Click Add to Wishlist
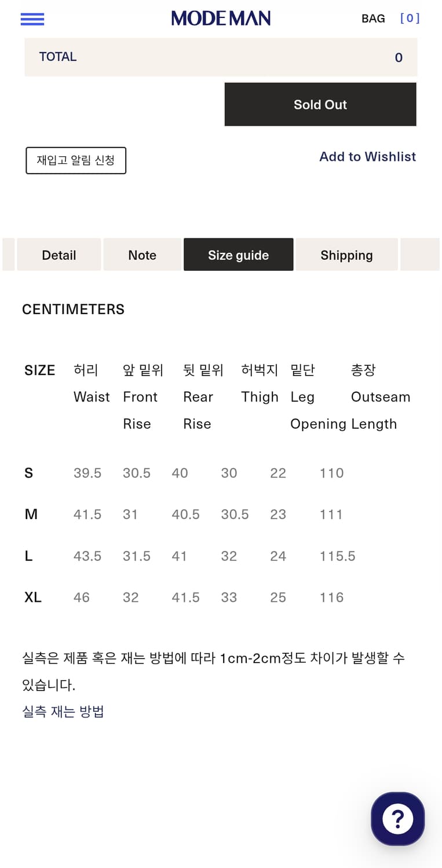The height and width of the screenshot is (868, 442). (367, 157)
